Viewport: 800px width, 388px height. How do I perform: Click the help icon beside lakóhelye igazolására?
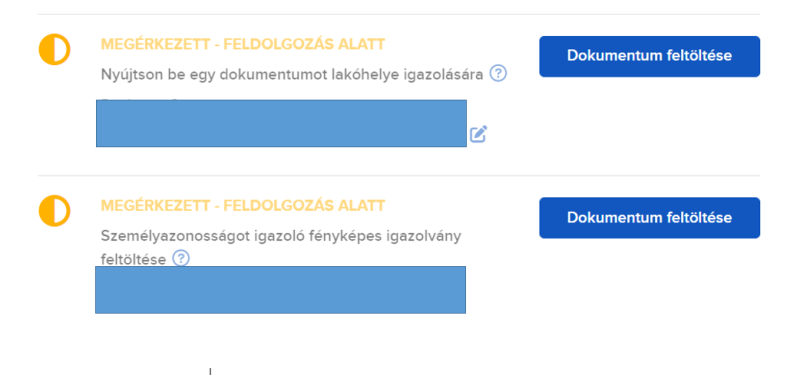[498, 74]
